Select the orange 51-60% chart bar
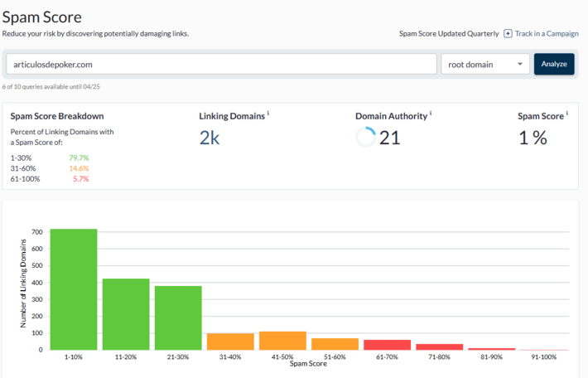This screenshot has height=378, width=588. tap(335, 344)
